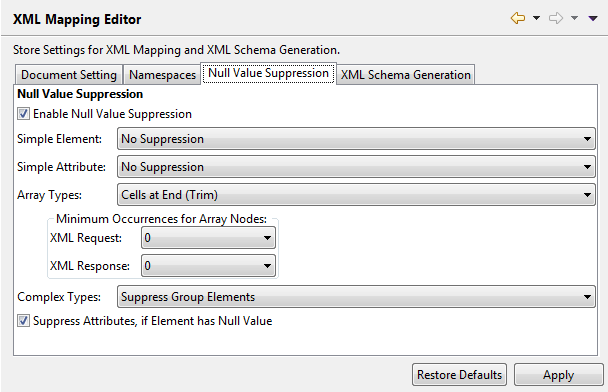Screen dimensions: 608x392
Task: Click the XML Mapping Editor title
Action: (x=77, y=19)
